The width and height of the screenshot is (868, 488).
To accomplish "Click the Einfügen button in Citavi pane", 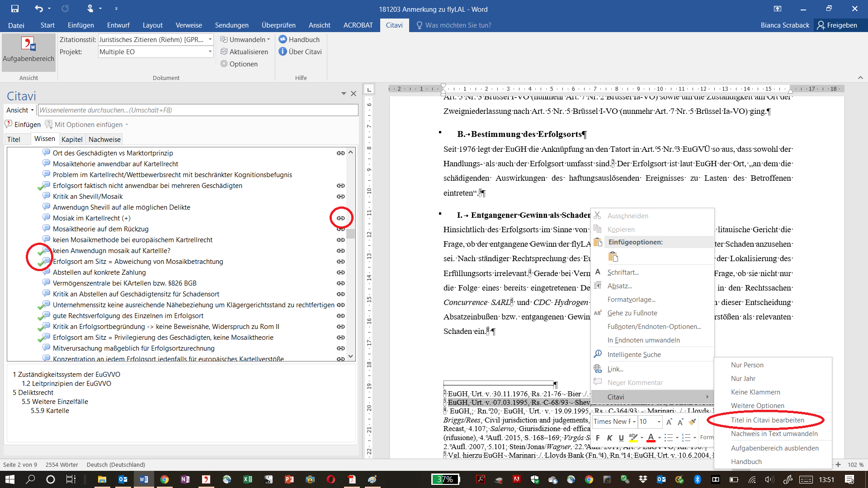I will pos(23,125).
